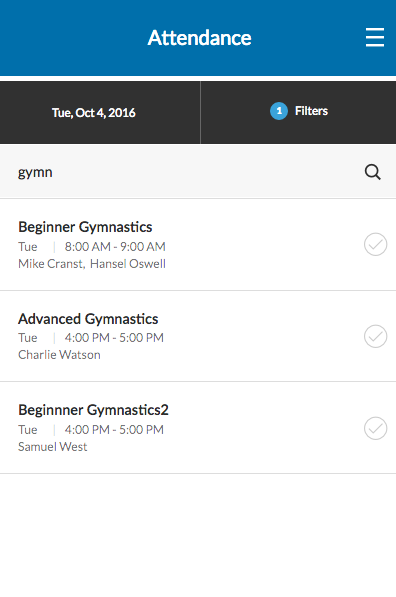Toggle Advanced Gymnastics checkmark circle
This screenshot has width=396, height=597.
click(x=375, y=336)
